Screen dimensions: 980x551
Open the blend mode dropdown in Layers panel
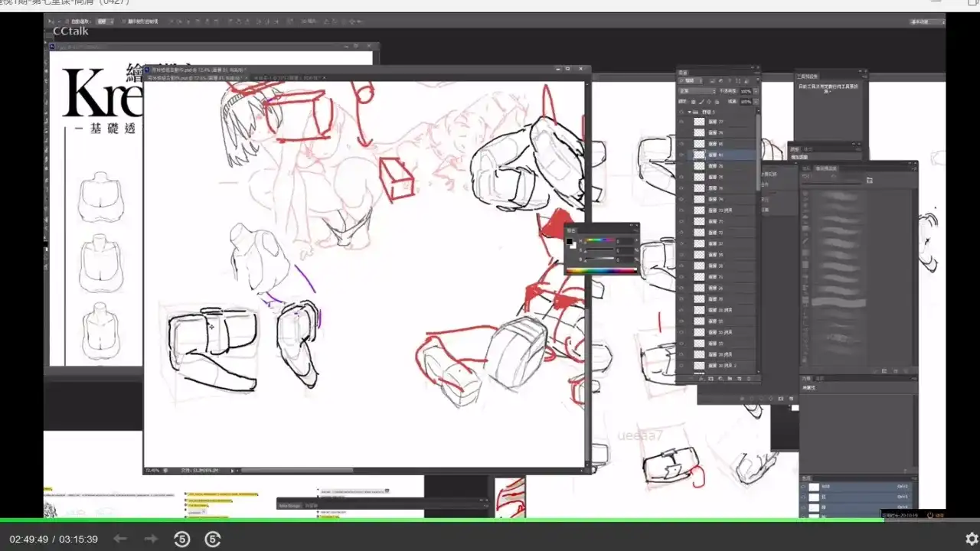(697, 91)
